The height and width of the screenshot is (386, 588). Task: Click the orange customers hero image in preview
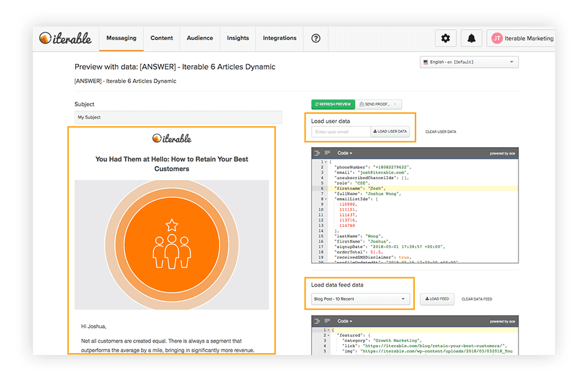(x=172, y=245)
